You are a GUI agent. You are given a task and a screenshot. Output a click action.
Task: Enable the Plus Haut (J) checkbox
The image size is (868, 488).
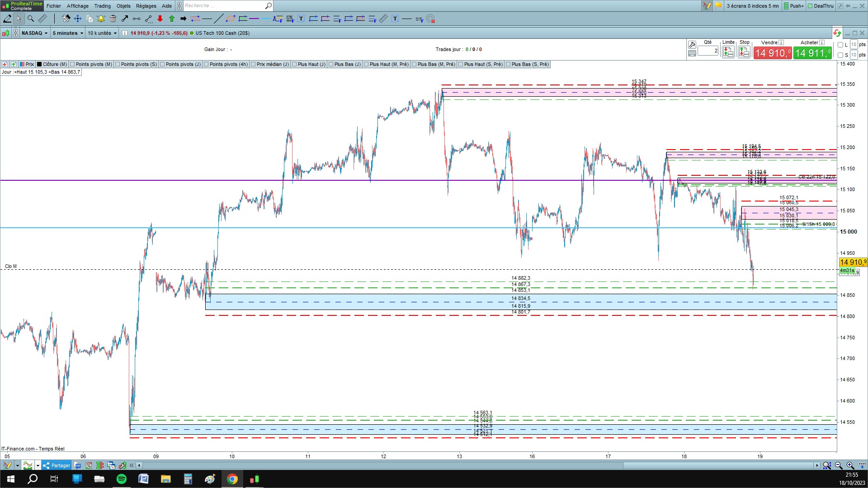pos(294,64)
